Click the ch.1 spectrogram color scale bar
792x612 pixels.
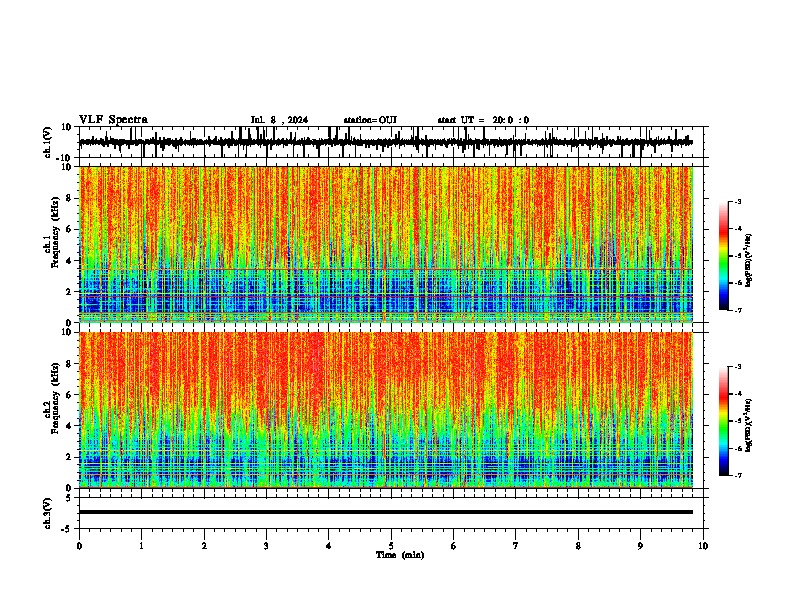click(724, 256)
